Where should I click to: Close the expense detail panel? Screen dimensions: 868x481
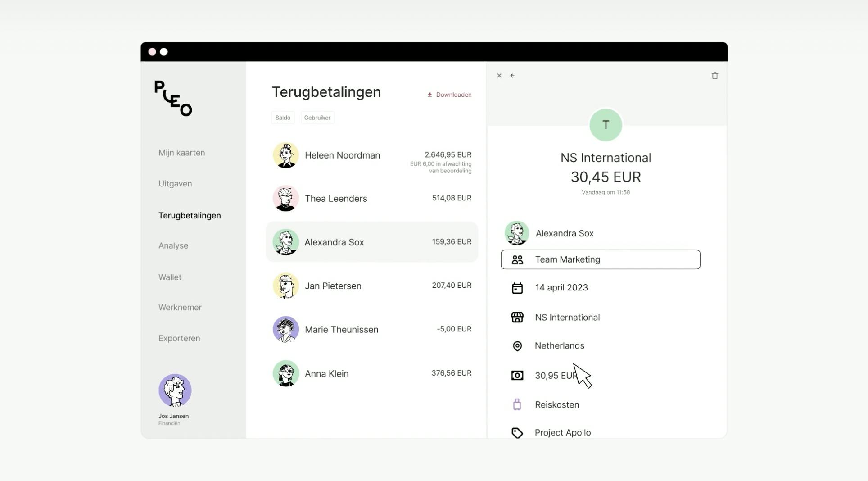coord(499,76)
